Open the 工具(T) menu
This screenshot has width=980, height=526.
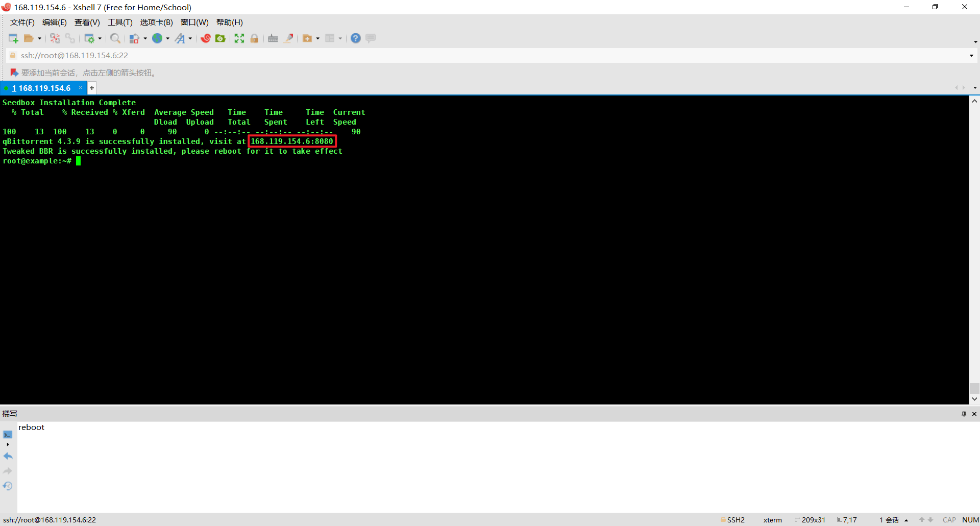coord(120,22)
